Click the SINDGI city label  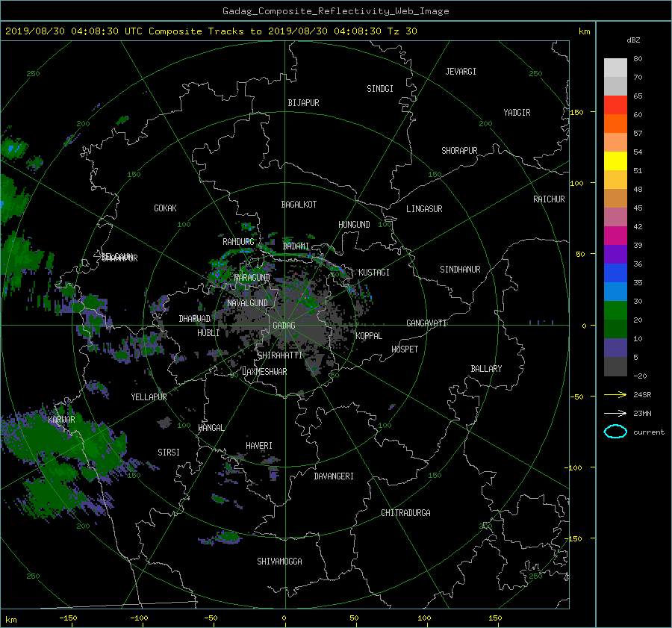380,89
